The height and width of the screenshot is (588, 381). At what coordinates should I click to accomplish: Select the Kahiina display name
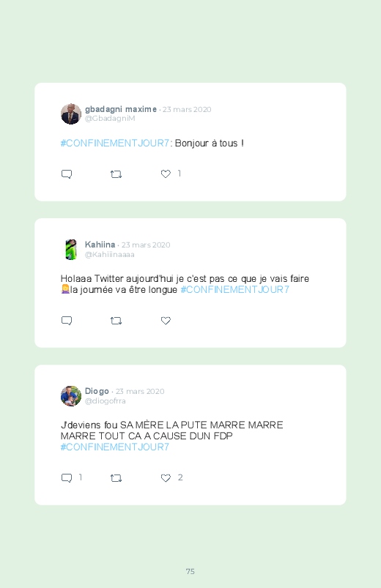pyautogui.click(x=100, y=245)
